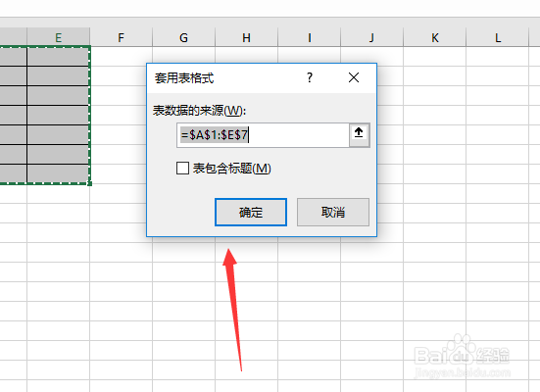Select column I header
Image resolution: width=540 pixels, height=392 pixels.
[310, 37]
